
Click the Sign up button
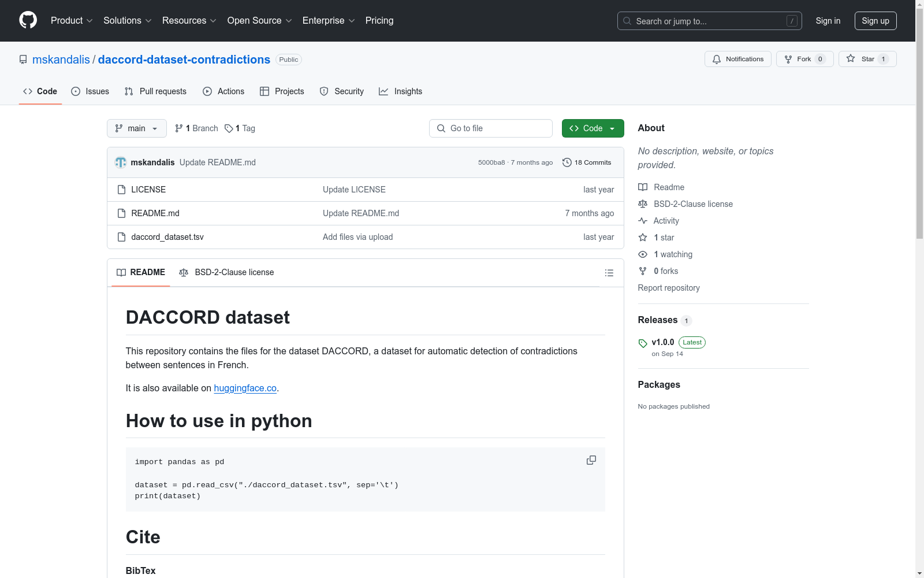coord(875,21)
